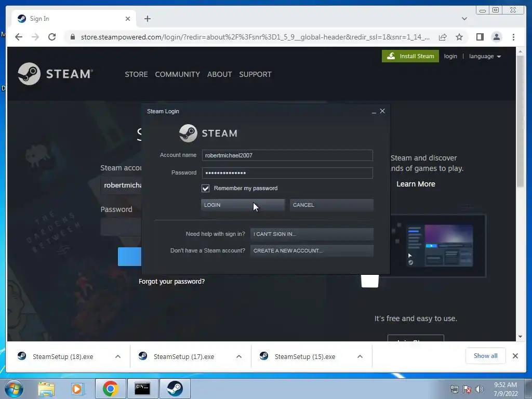Click the network tray icon
The image size is (532, 399).
pyautogui.click(x=454, y=389)
